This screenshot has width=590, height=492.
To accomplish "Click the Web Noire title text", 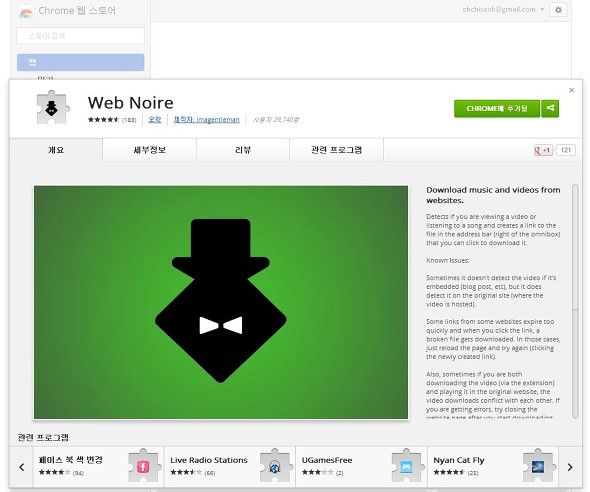I will click(x=131, y=103).
